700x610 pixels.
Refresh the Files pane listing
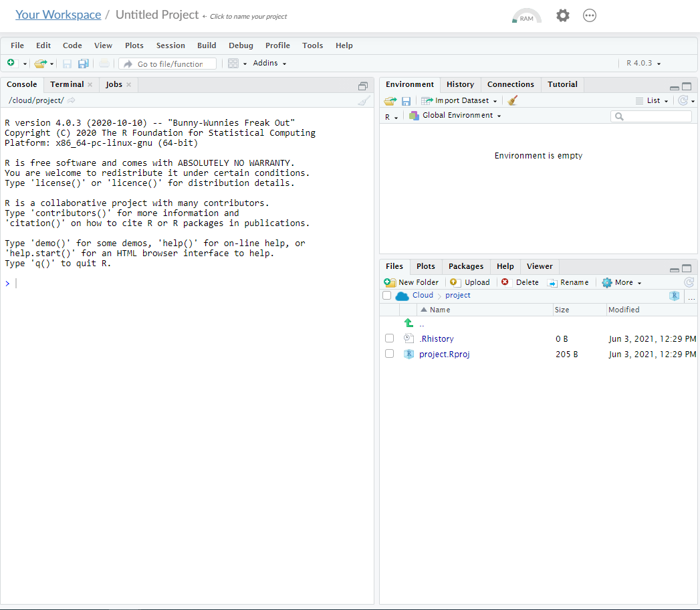(x=689, y=282)
